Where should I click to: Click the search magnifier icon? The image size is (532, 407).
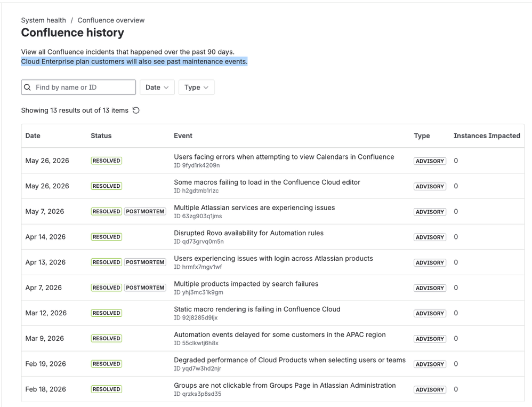click(x=28, y=87)
